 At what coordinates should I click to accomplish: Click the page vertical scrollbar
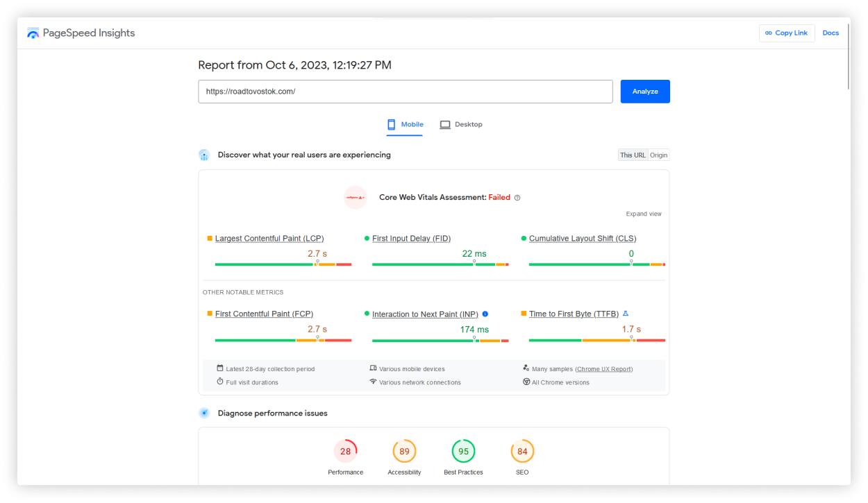848,56
